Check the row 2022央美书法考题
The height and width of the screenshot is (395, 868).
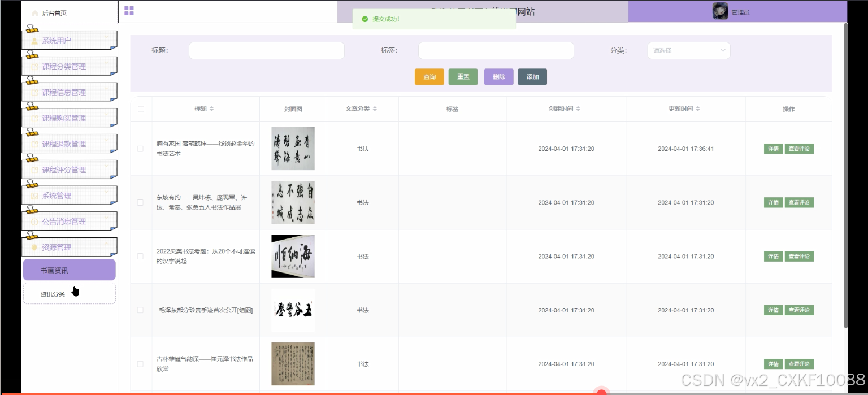pyautogui.click(x=140, y=256)
